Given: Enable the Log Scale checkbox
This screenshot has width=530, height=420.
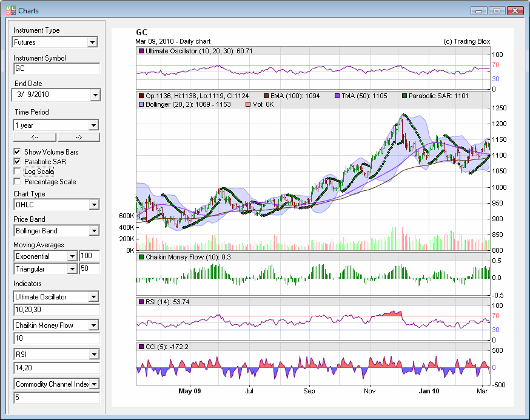Looking at the screenshot, I should (x=17, y=172).
